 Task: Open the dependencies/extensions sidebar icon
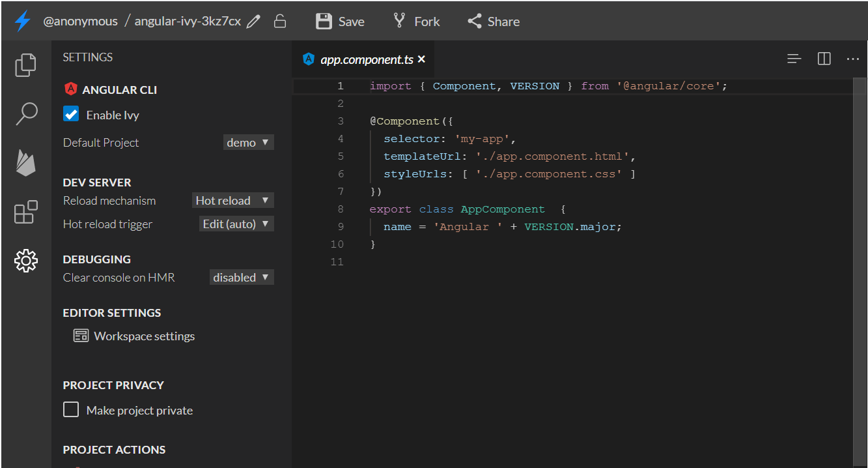click(26, 212)
